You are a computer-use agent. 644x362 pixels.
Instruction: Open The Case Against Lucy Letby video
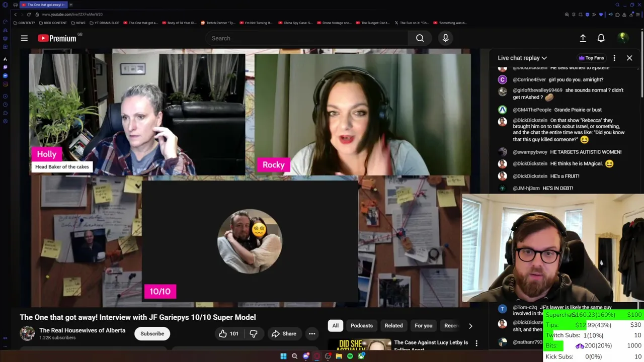coord(431,345)
